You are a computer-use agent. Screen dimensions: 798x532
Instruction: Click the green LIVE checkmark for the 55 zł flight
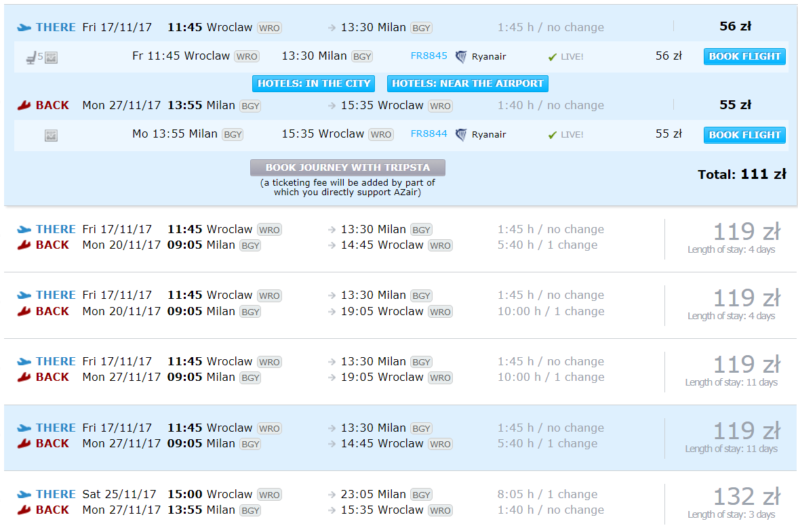(552, 135)
